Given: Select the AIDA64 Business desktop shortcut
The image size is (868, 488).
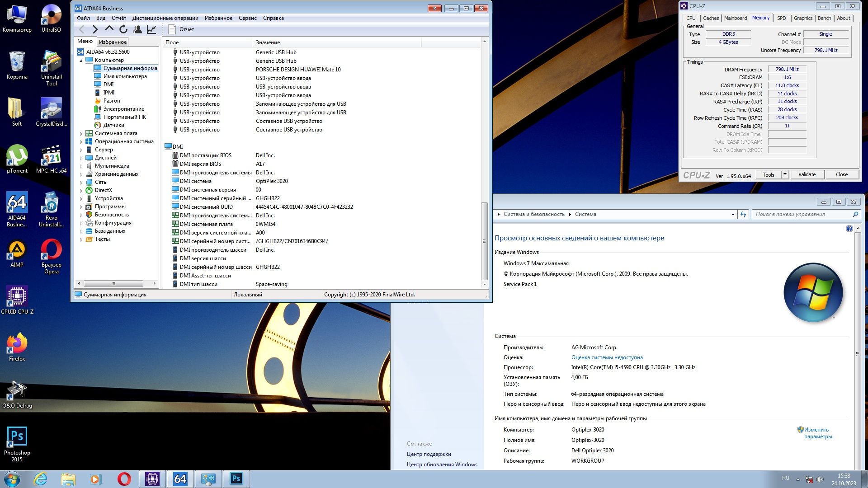Looking at the screenshot, I should 17,209.
